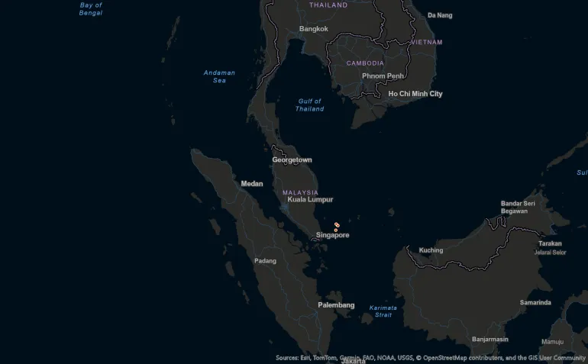Select the Ho Chi Minh City label

pyautogui.click(x=415, y=94)
